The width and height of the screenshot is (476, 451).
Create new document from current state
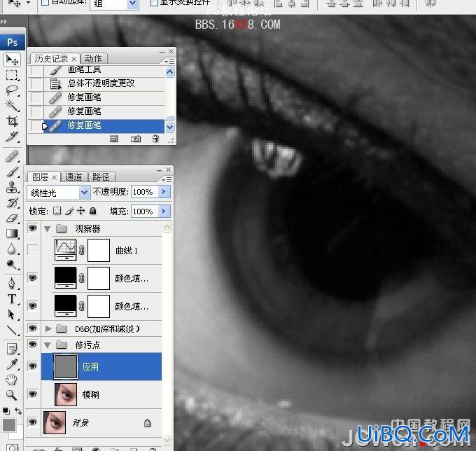[x=114, y=139]
